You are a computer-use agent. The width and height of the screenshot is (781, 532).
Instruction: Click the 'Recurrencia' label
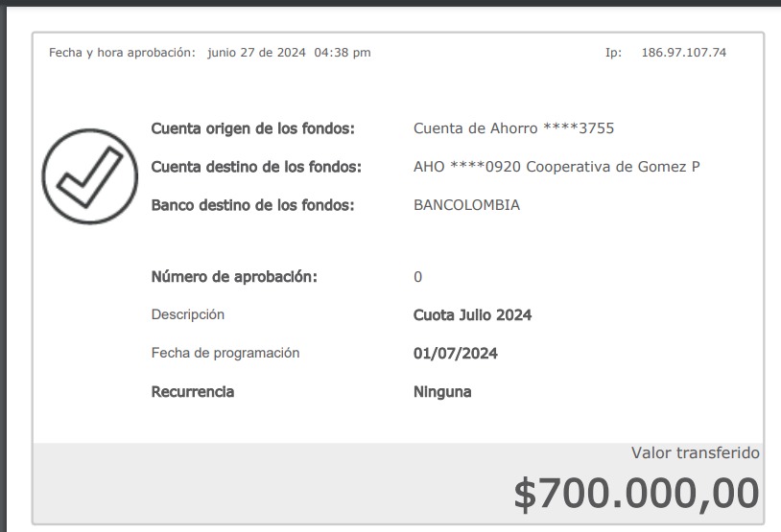[x=193, y=392]
